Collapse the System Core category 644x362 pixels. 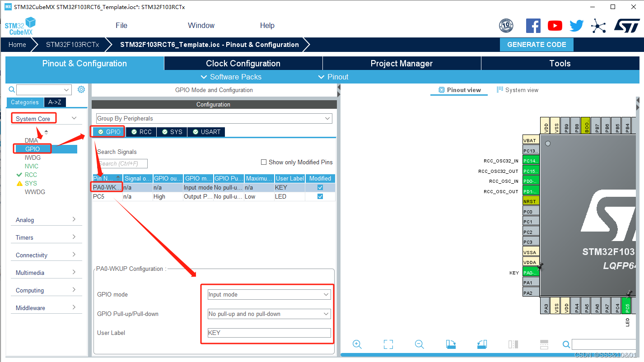coord(74,118)
